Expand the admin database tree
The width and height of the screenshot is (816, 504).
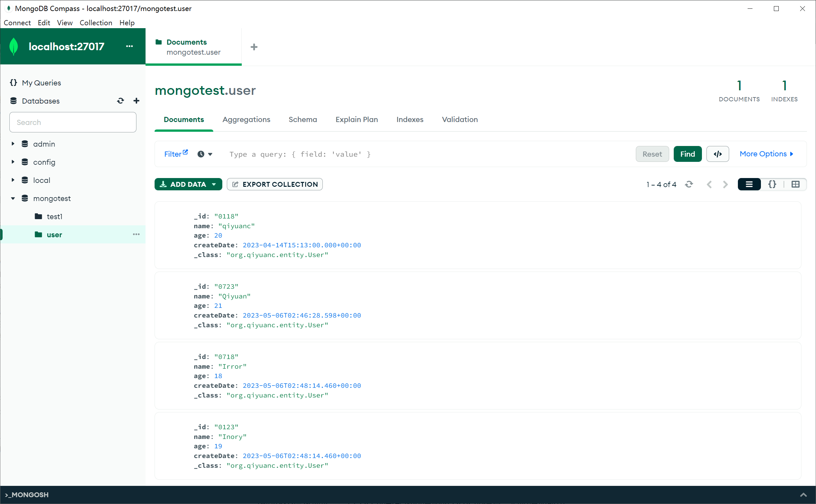(13, 144)
